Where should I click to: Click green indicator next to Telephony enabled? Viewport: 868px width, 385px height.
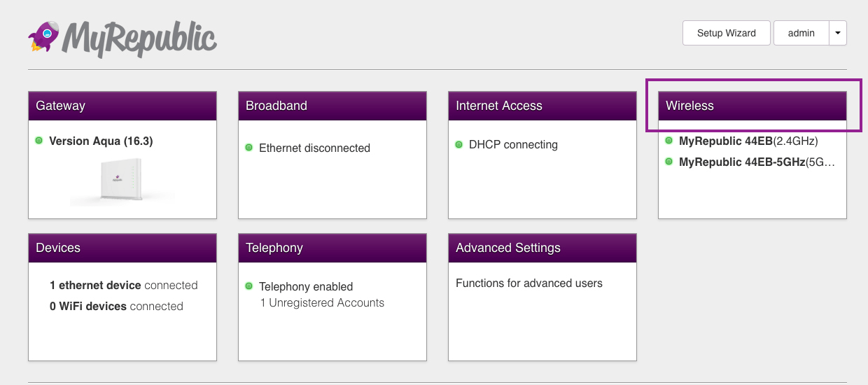pyautogui.click(x=249, y=286)
